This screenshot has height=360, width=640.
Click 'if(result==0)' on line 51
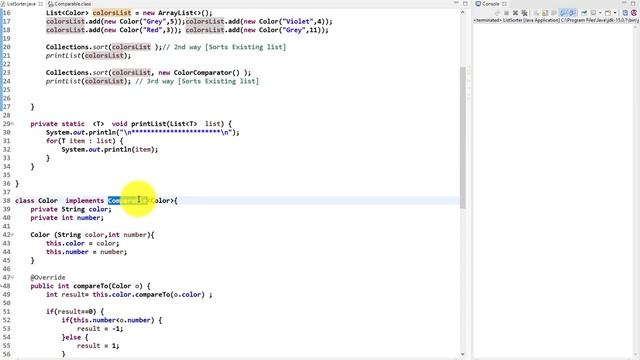coord(73,311)
